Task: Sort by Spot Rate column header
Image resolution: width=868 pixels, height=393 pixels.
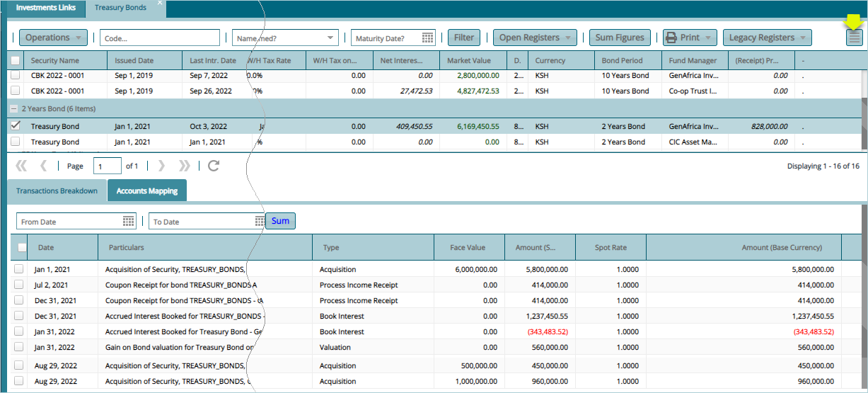Action: tap(611, 248)
